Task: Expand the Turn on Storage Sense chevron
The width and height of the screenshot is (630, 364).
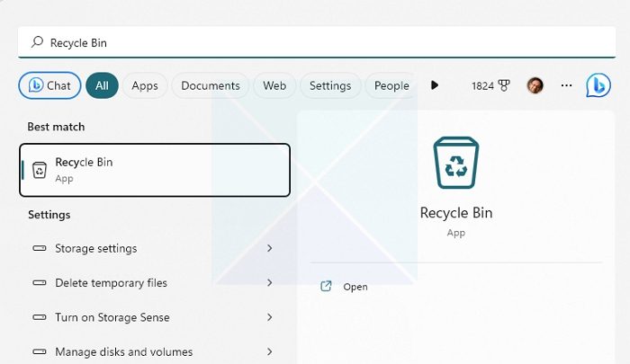Action: tap(270, 317)
